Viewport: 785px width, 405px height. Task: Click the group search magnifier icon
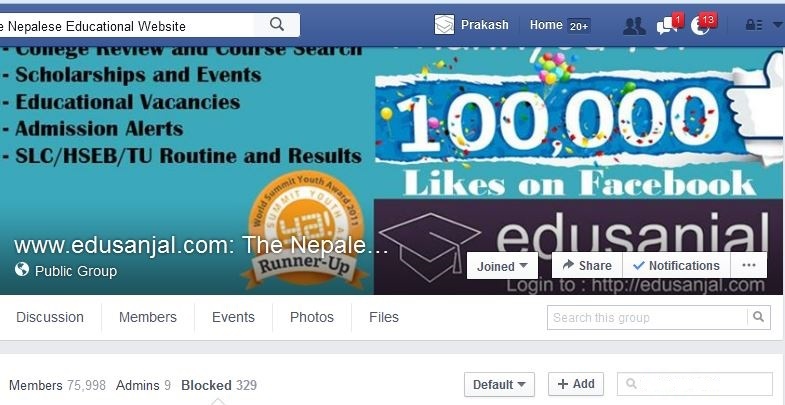tap(758, 317)
